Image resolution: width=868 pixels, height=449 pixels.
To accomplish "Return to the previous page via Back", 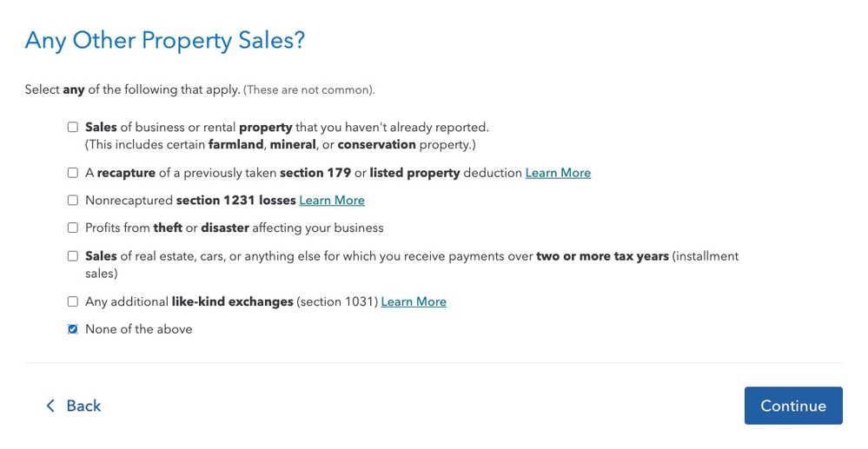I will click(x=74, y=406).
